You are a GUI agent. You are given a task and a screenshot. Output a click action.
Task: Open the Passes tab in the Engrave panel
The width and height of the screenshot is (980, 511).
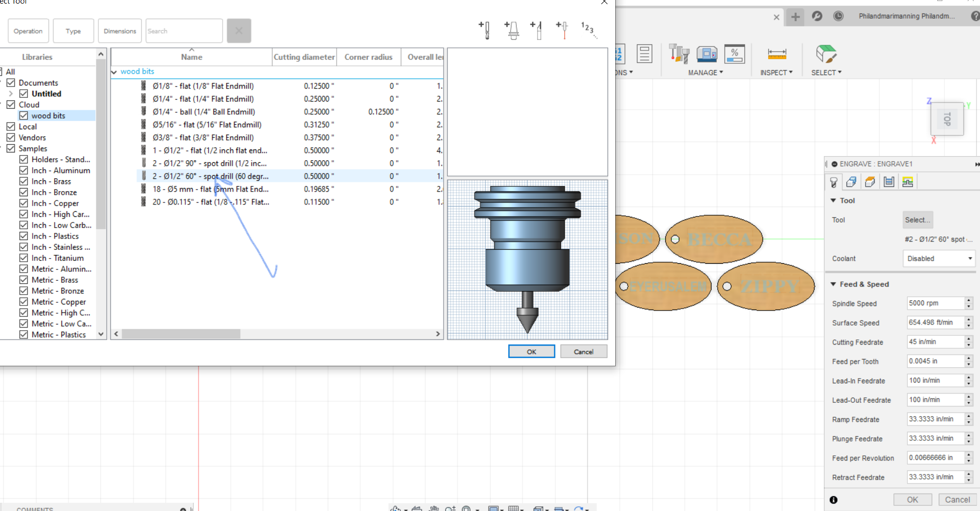888,181
